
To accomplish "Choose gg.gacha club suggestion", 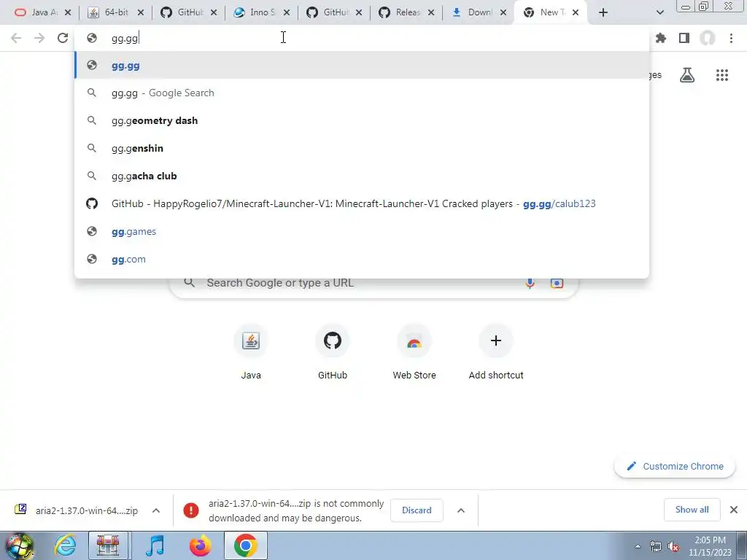I will tap(362, 176).
